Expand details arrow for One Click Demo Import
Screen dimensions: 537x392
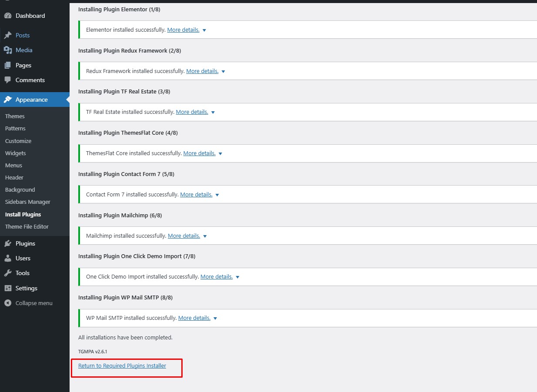coord(237,277)
